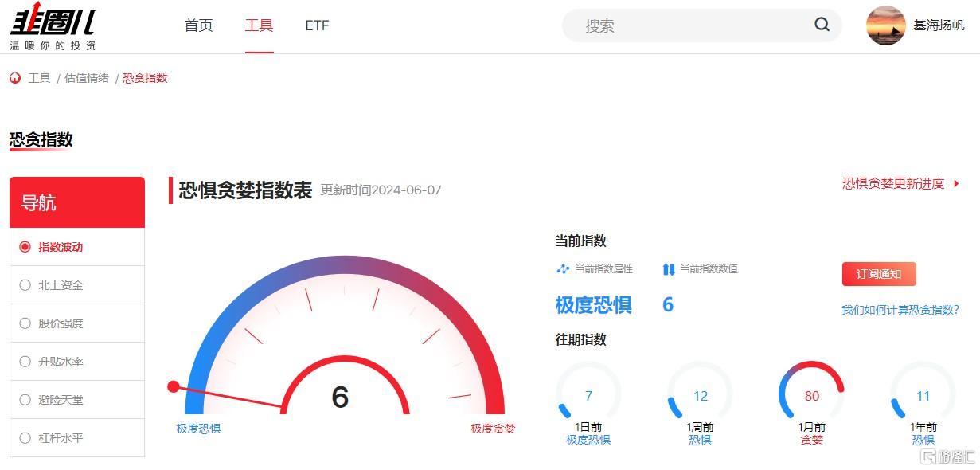Image resolution: width=980 pixels, height=470 pixels.
Task: Open 恐惧贪婪更新进度 link
Action: click(893, 184)
